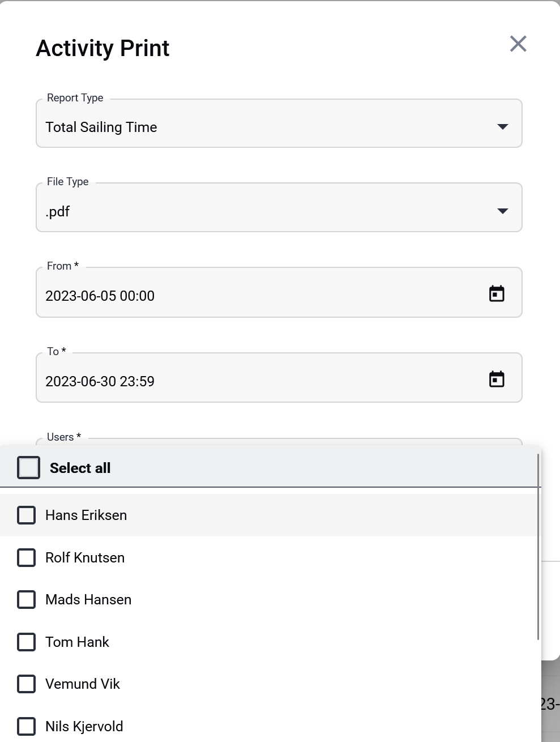Click the users list scrollbar
Screen dimensions: 560x742
coord(538,547)
